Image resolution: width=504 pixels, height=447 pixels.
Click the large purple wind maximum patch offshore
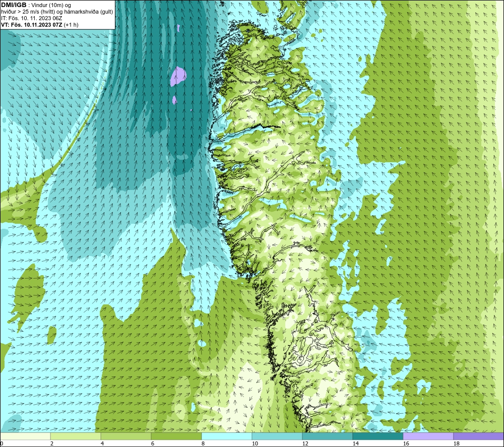pos(178,77)
